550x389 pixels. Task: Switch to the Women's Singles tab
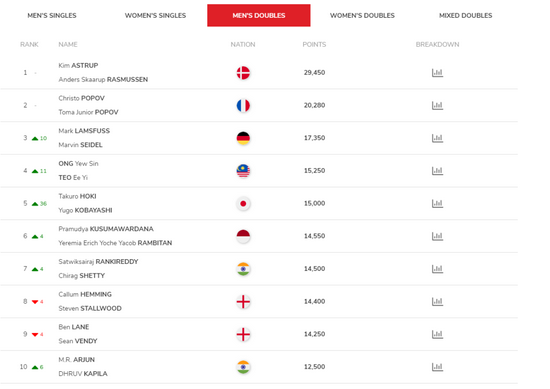click(155, 15)
